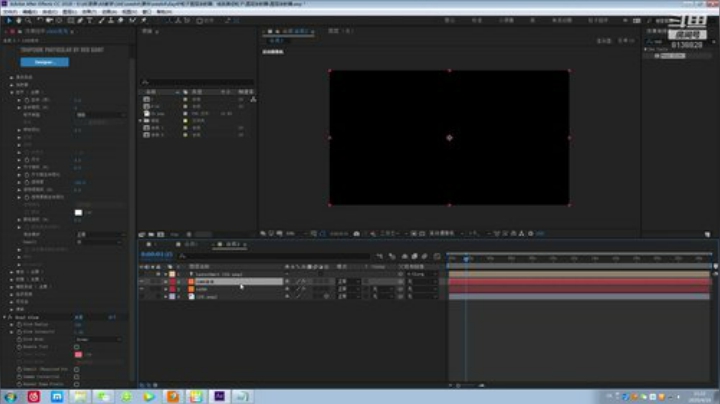Toggle stopwatch for Glow Intensity property

[19, 332]
